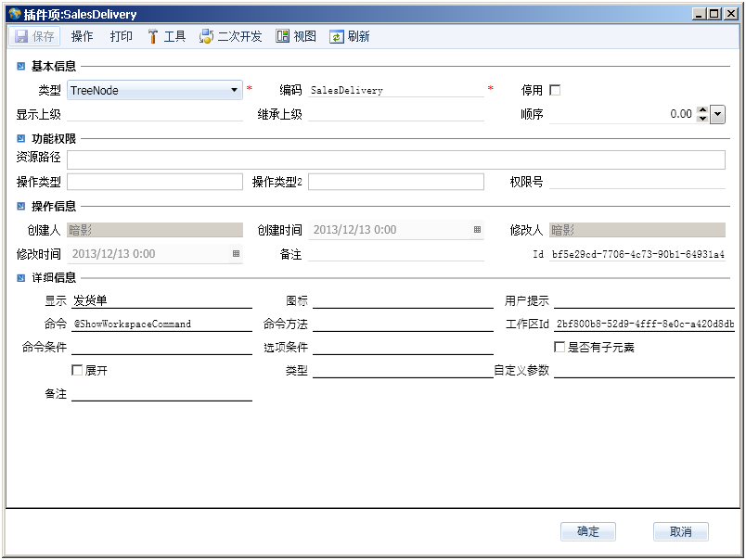746x560 pixels.
Task: Edit the 编码 SalesDelivery field
Action: (396, 90)
